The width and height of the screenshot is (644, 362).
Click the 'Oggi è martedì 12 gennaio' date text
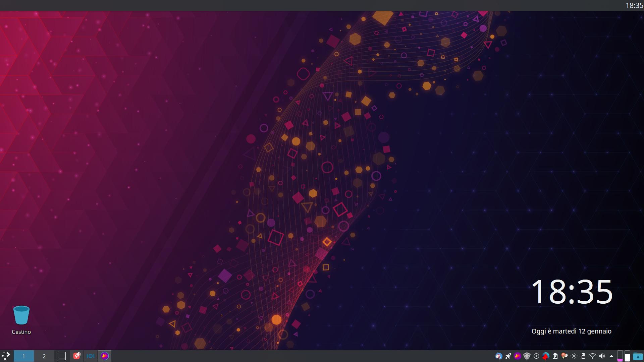pyautogui.click(x=572, y=331)
